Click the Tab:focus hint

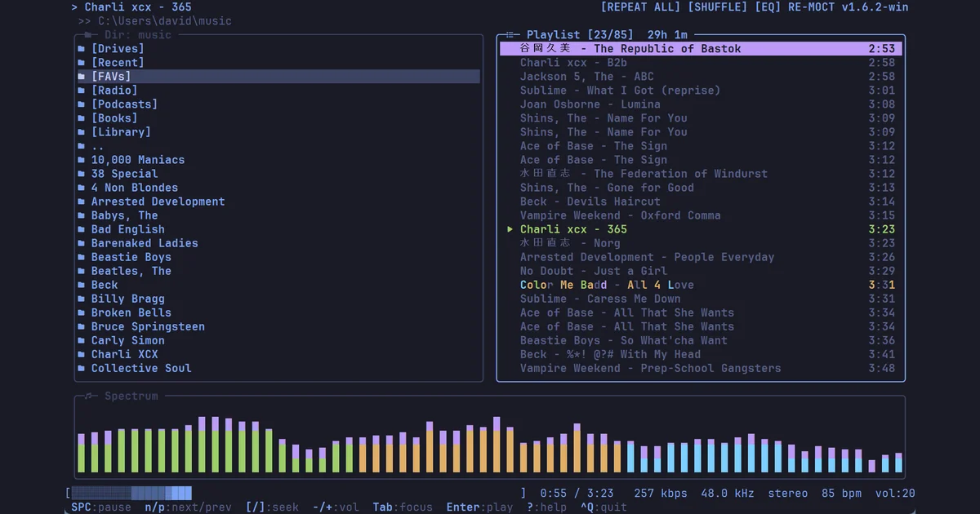403,507
